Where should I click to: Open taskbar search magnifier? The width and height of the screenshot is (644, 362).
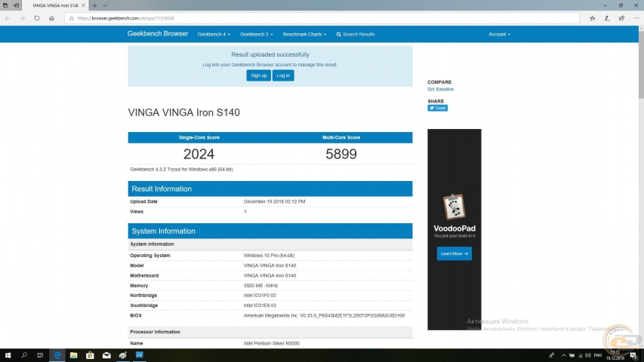click(x=24, y=355)
